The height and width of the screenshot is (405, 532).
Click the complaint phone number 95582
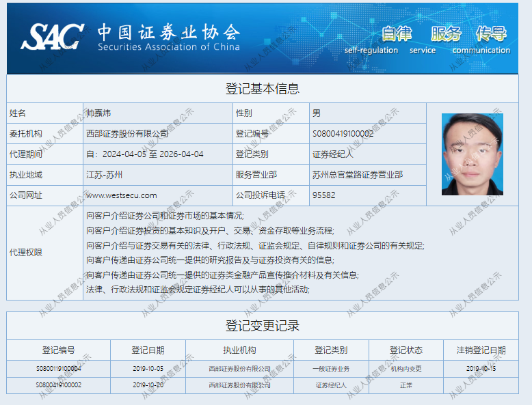323,195
